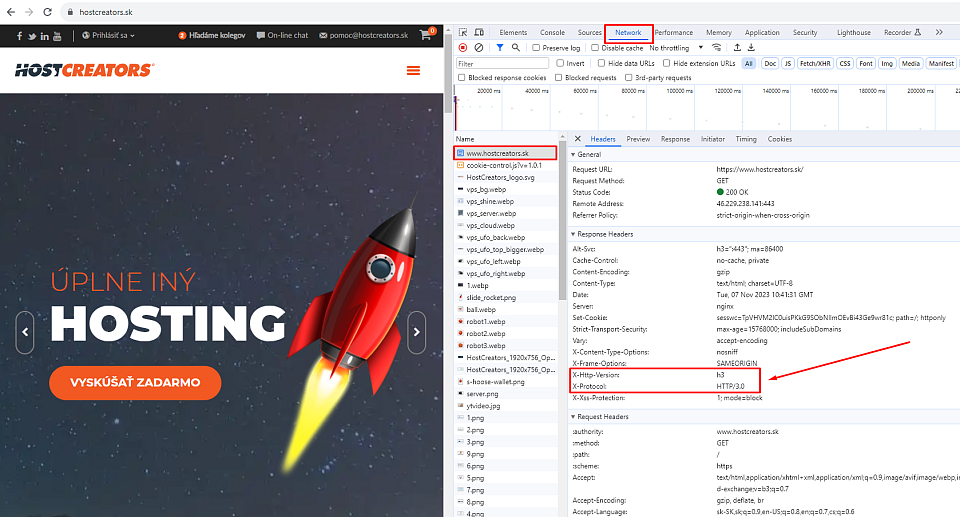Filter requests by Img type
Image resolution: width=960 pixels, height=517 pixels.
point(887,63)
